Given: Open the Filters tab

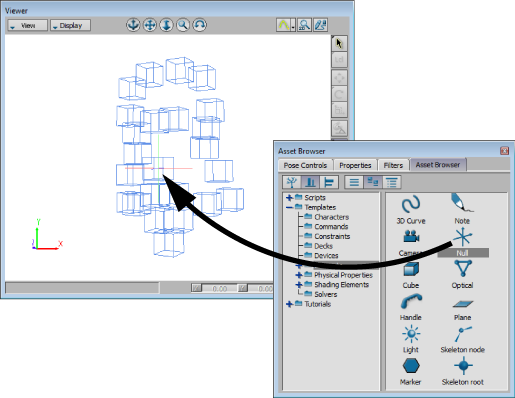Looking at the screenshot, I should 393,165.
